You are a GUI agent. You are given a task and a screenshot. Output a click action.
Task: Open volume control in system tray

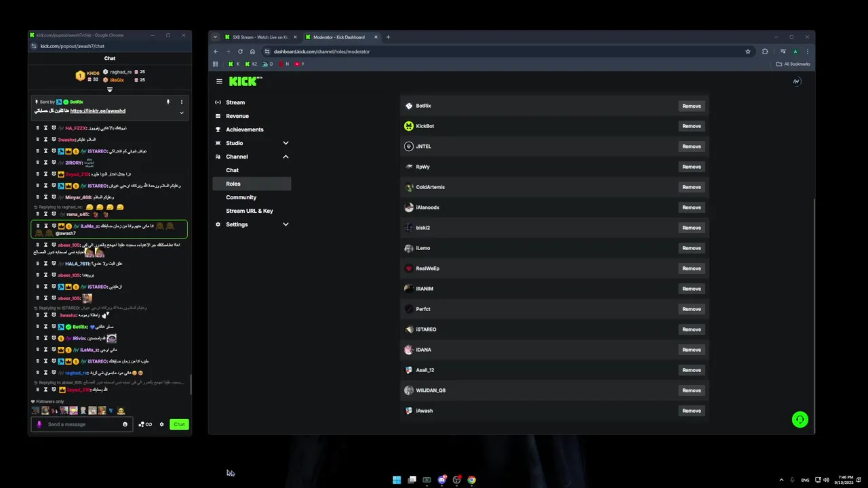click(x=826, y=480)
